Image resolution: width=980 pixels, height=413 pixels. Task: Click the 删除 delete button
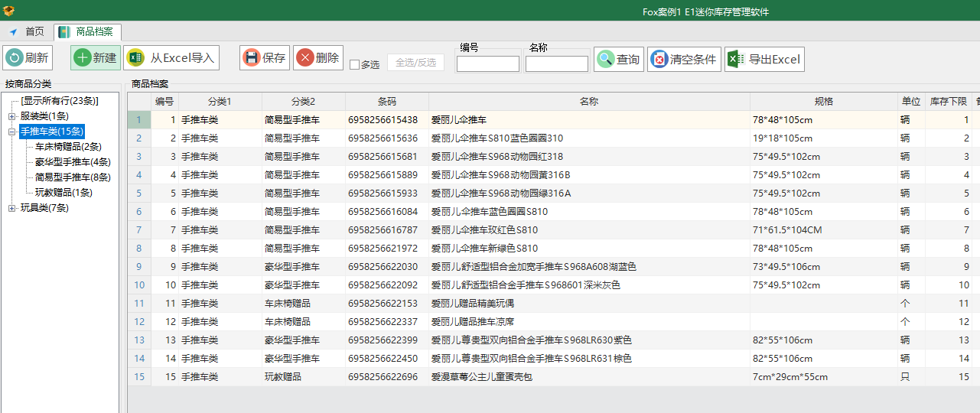point(318,58)
